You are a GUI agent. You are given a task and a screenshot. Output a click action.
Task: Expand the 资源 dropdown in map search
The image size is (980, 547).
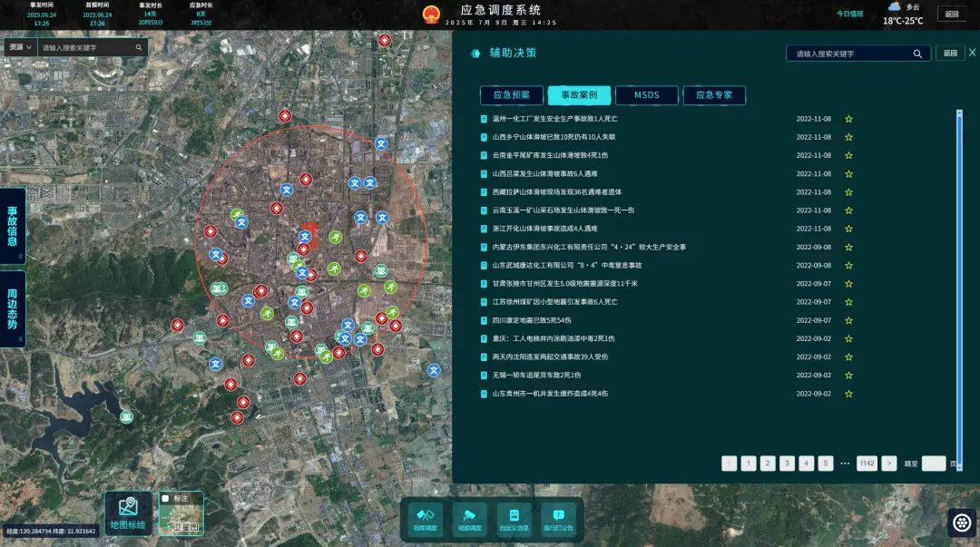point(19,47)
